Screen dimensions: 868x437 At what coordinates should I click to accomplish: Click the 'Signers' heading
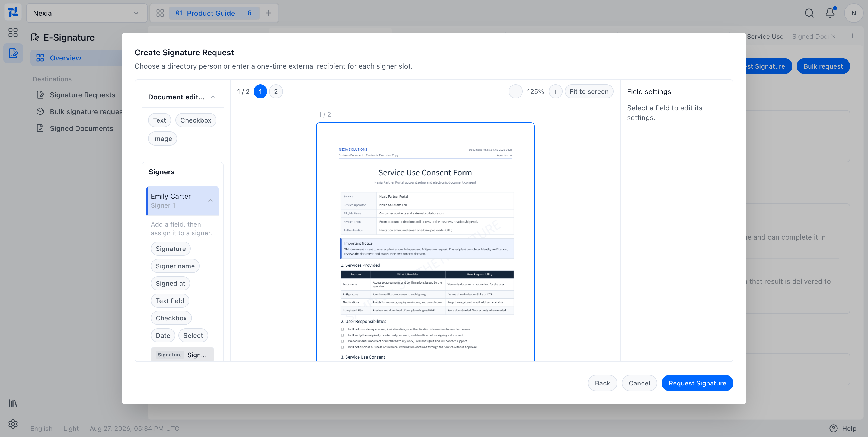(x=161, y=172)
